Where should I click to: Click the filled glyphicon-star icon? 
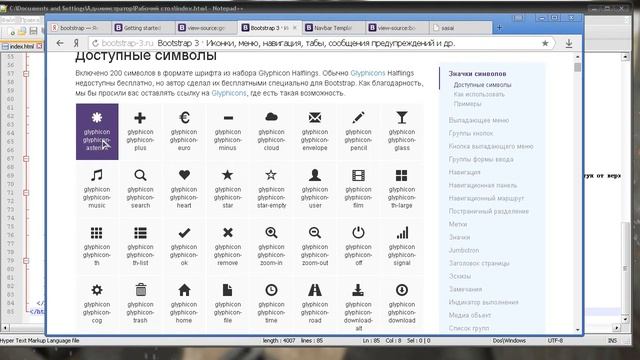[228, 175]
